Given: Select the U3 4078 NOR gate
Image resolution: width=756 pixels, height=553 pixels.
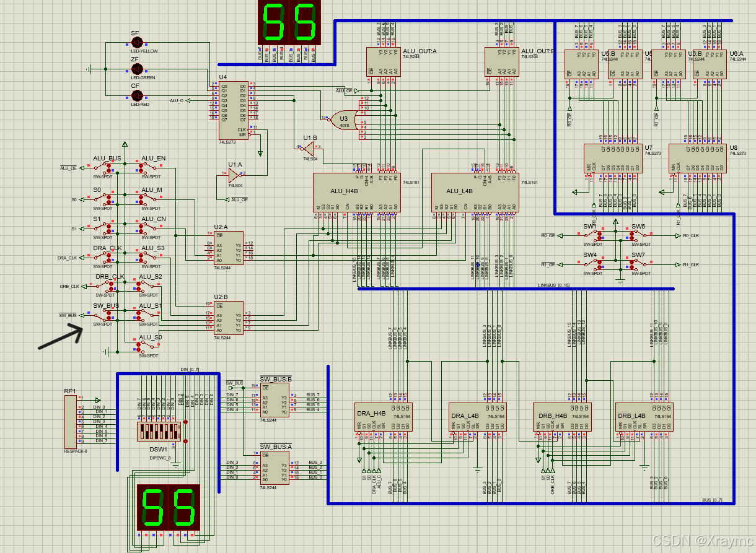Looking at the screenshot, I should (343, 120).
